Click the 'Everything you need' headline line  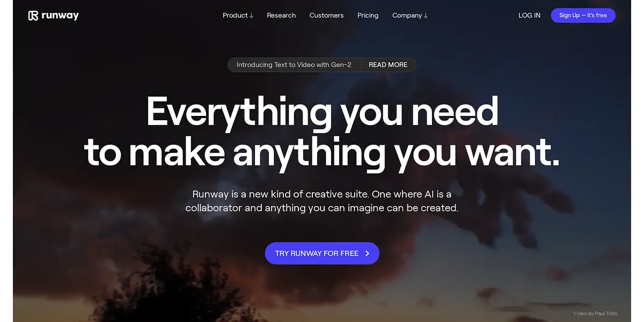(x=322, y=111)
